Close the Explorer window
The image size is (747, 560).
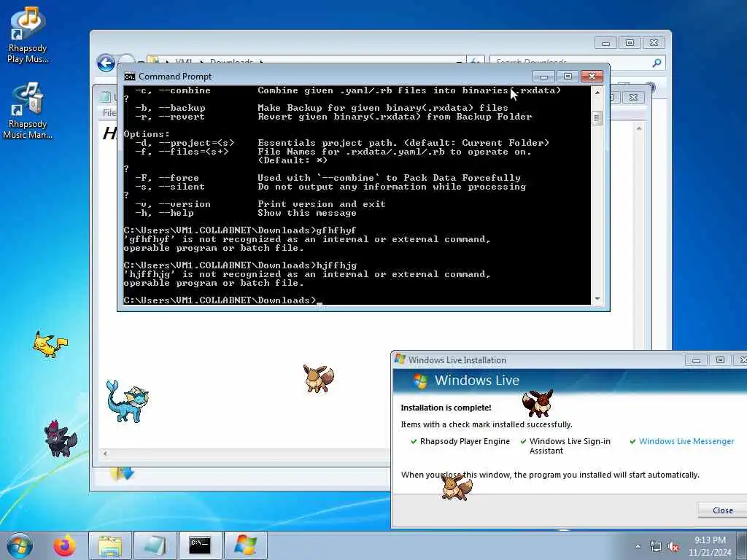[x=654, y=43]
